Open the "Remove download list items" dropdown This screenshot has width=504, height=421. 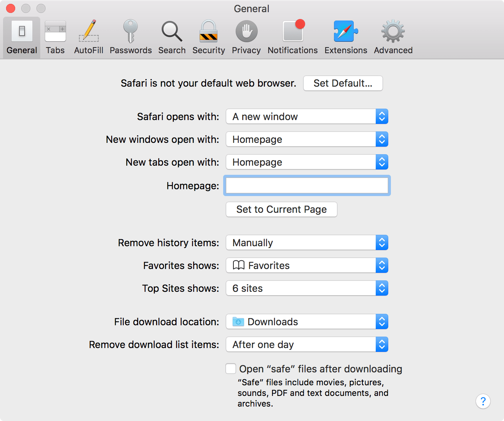click(307, 344)
